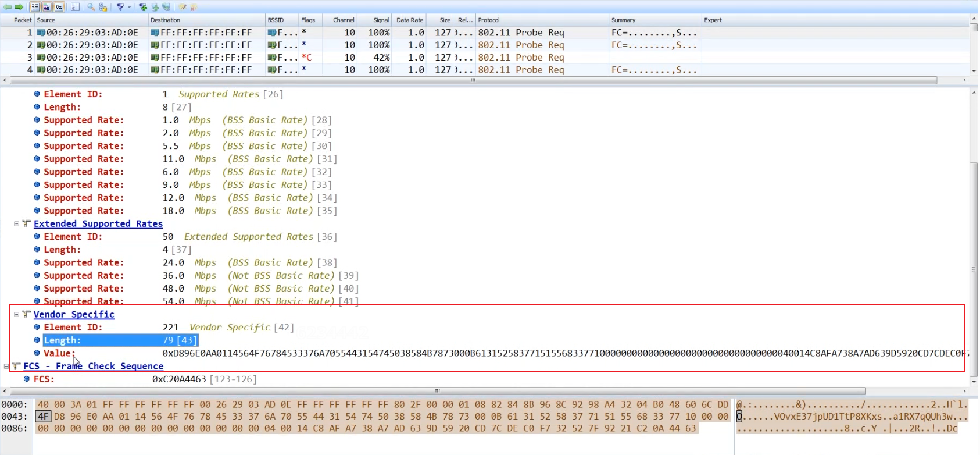Toggle the decode view button

click(47, 7)
